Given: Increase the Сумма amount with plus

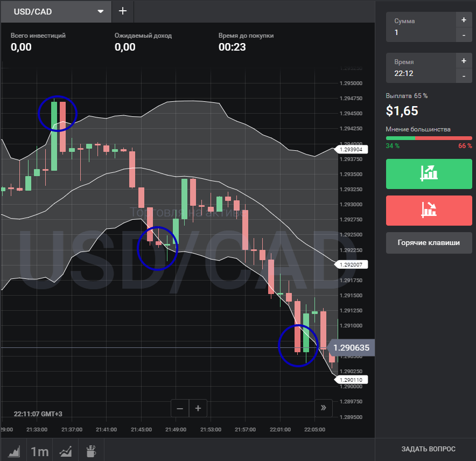Looking at the screenshot, I should [464, 20].
